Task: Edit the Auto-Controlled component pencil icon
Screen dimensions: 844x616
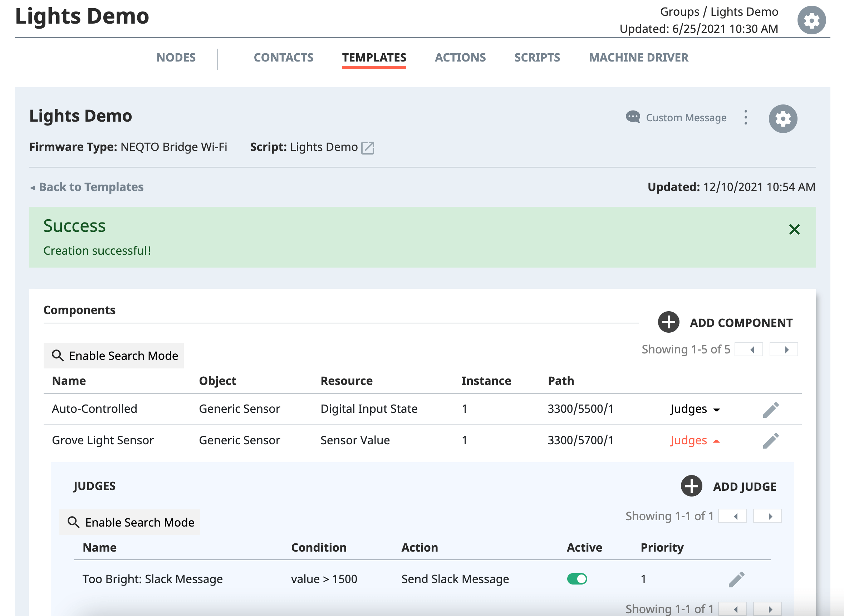Action: coord(771,410)
